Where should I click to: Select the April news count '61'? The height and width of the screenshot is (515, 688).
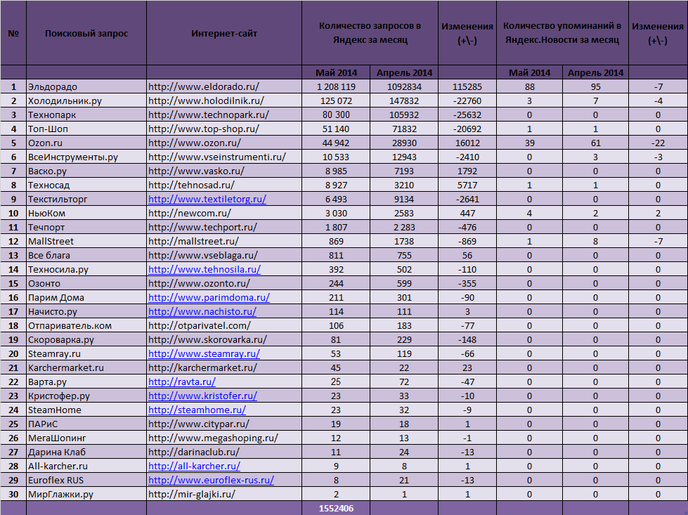pos(595,143)
